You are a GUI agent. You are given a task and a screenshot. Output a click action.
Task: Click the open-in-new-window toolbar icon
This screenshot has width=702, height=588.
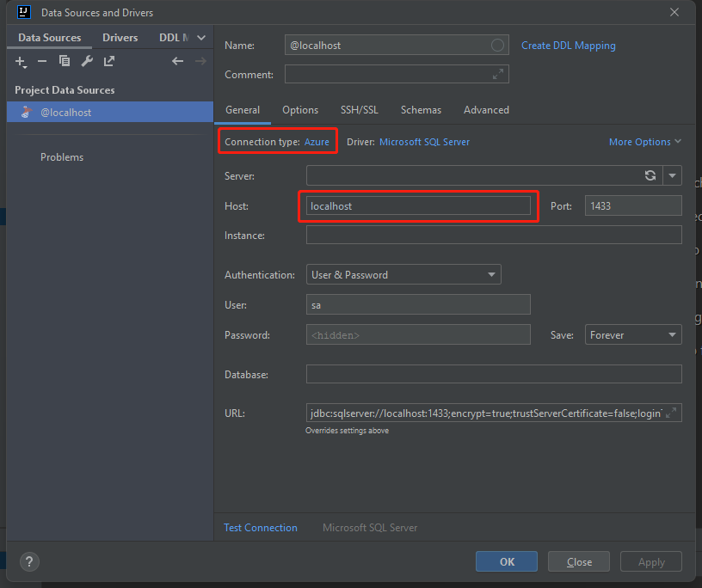coord(108,61)
